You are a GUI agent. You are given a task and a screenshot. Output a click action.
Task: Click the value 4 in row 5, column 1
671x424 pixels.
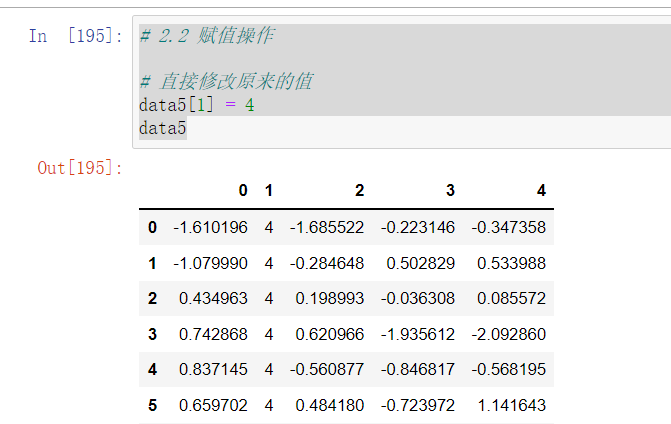[x=269, y=405]
